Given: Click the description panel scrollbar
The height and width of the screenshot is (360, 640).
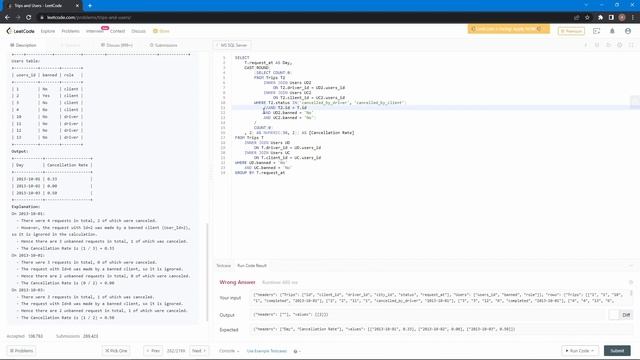Looking at the screenshot, I should click(207, 273).
